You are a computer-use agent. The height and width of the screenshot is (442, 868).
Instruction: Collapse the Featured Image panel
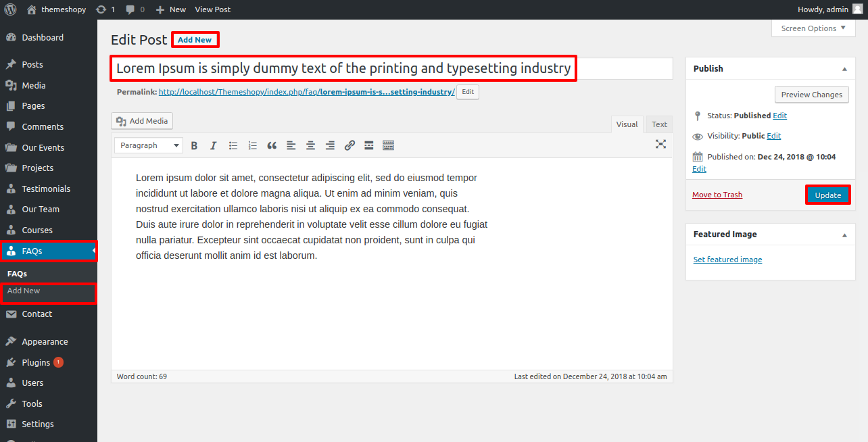click(x=844, y=235)
